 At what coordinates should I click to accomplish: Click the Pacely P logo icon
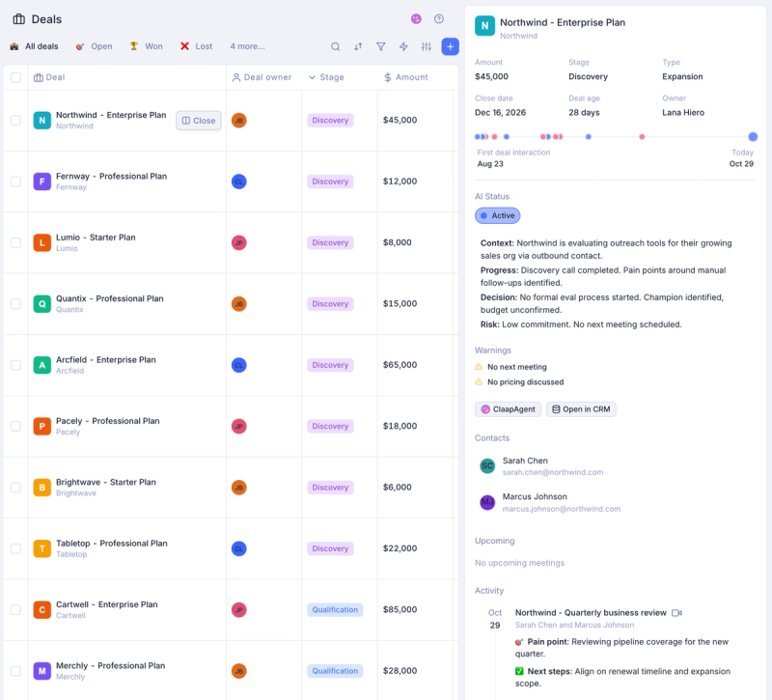click(x=41, y=426)
